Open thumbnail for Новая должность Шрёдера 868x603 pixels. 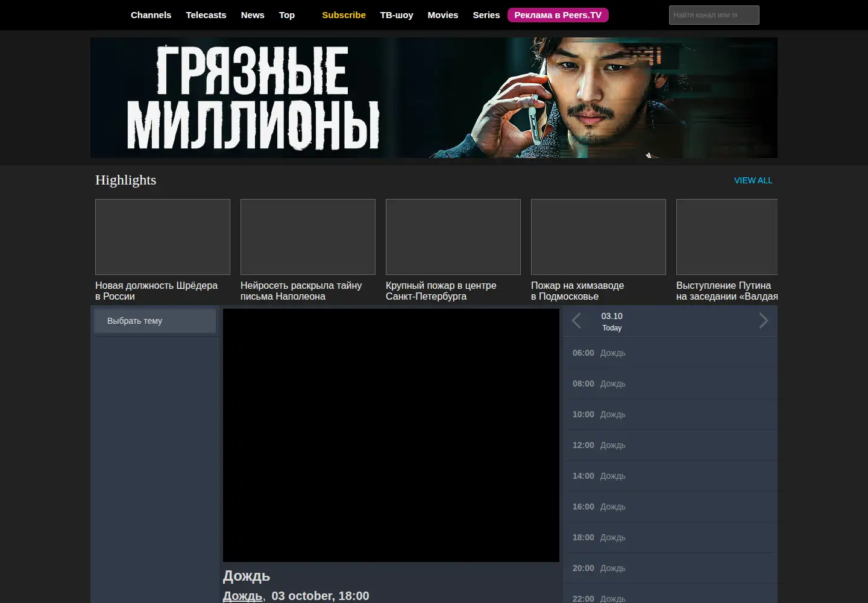163,237
